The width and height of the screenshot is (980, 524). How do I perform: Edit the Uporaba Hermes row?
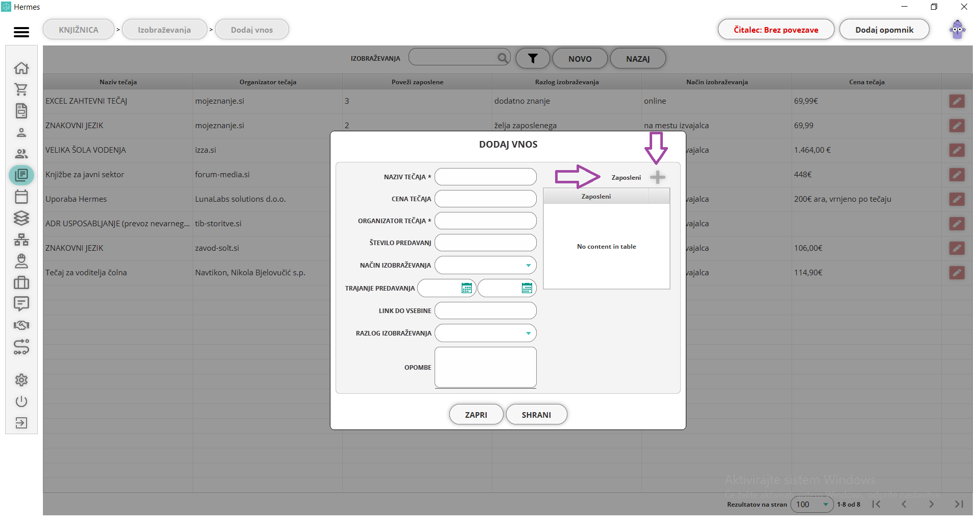957,199
